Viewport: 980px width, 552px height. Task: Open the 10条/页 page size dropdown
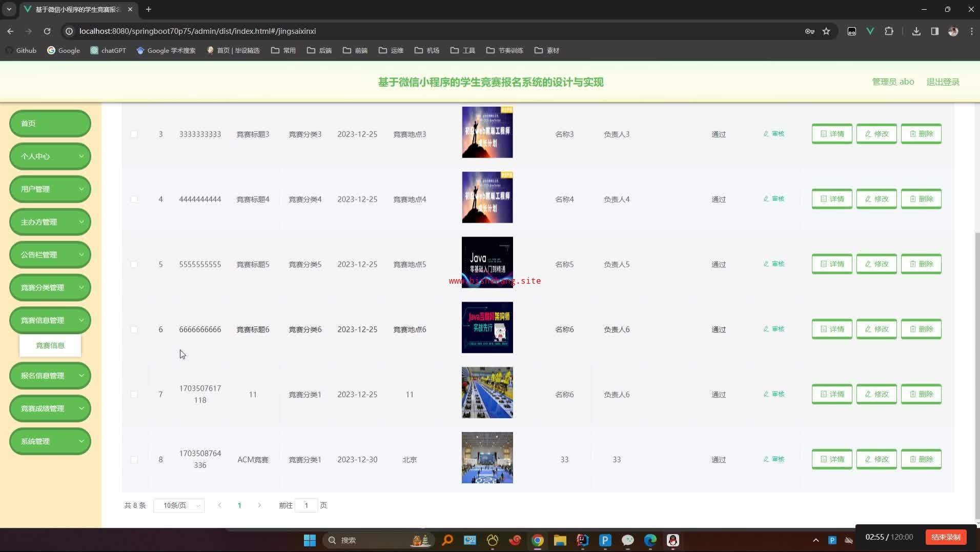click(x=179, y=506)
